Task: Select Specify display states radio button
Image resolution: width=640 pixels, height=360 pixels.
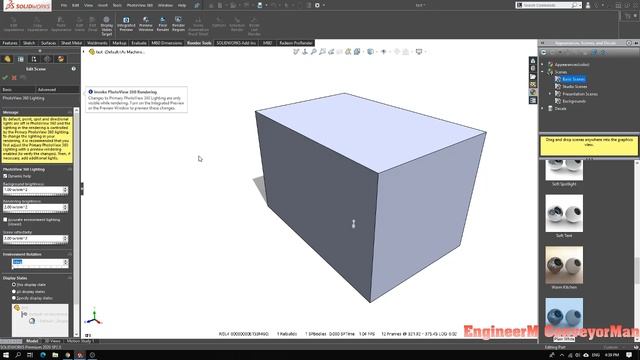Action: click(14, 298)
